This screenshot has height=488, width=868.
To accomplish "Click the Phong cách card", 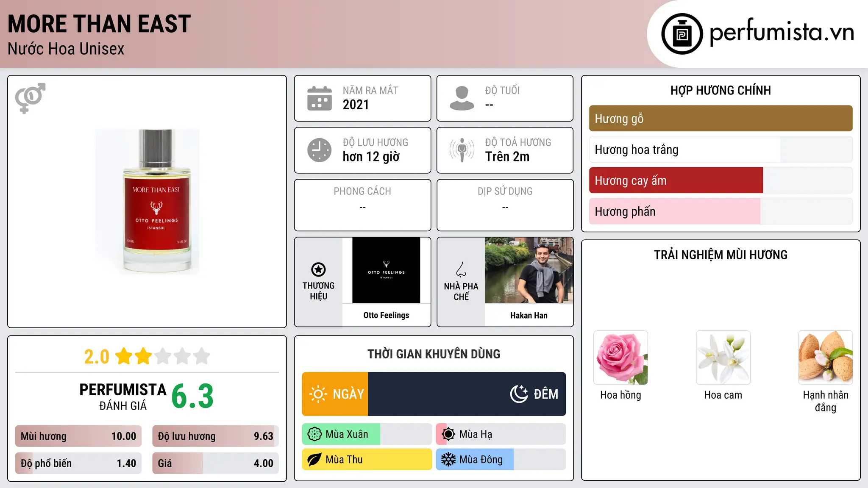I will click(x=362, y=205).
